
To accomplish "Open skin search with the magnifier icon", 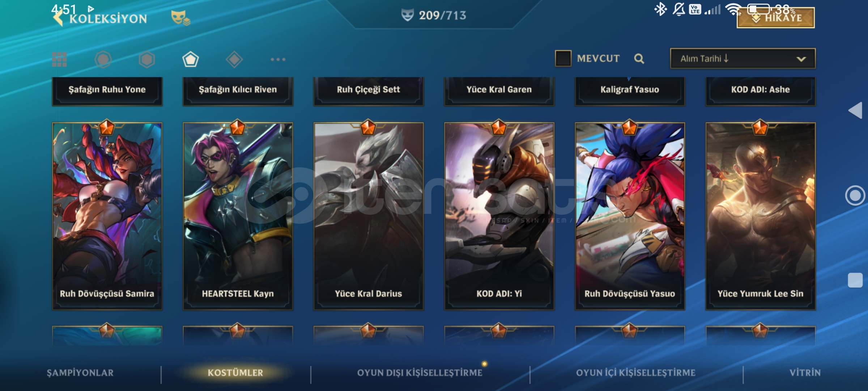I will tap(639, 59).
